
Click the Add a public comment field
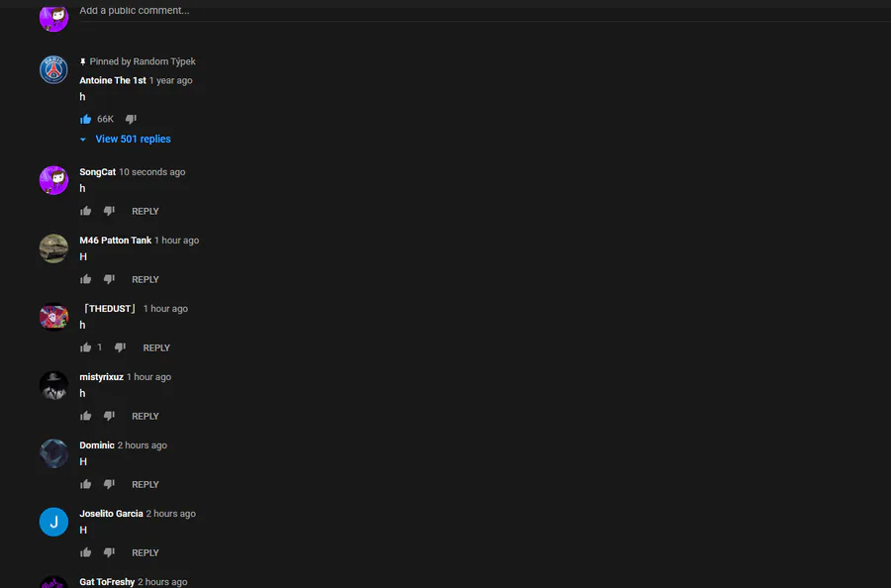pos(485,11)
